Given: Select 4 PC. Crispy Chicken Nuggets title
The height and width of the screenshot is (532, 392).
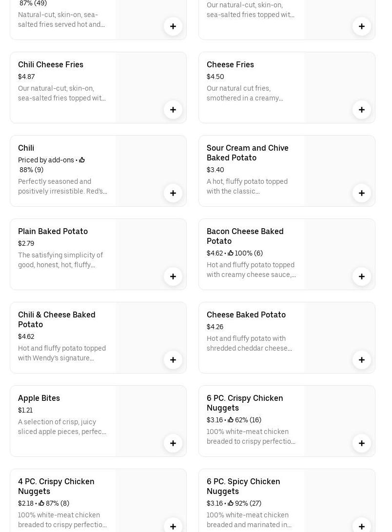Looking at the screenshot, I should point(56,486).
